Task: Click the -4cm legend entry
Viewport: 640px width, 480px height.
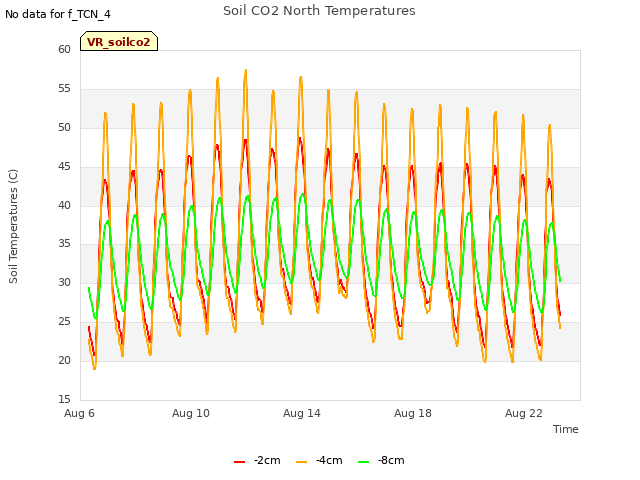Action: [x=319, y=460]
